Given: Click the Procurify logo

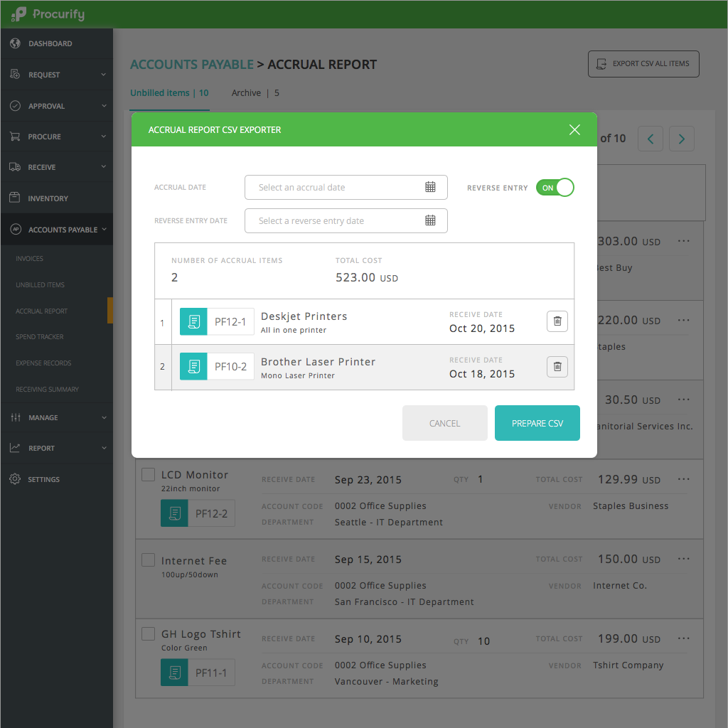Looking at the screenshot, I should click(48, 14).
